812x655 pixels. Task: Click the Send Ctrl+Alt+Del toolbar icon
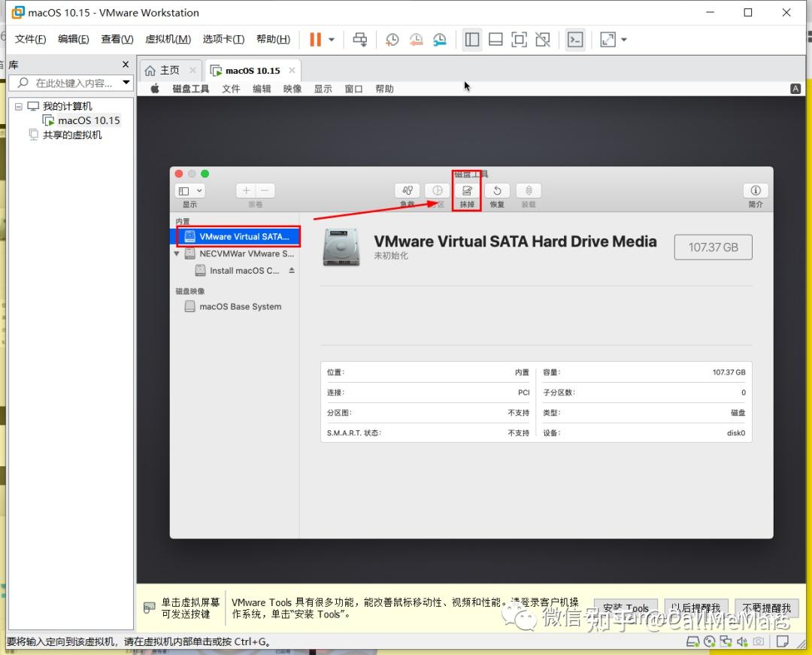tap(360, 39)
